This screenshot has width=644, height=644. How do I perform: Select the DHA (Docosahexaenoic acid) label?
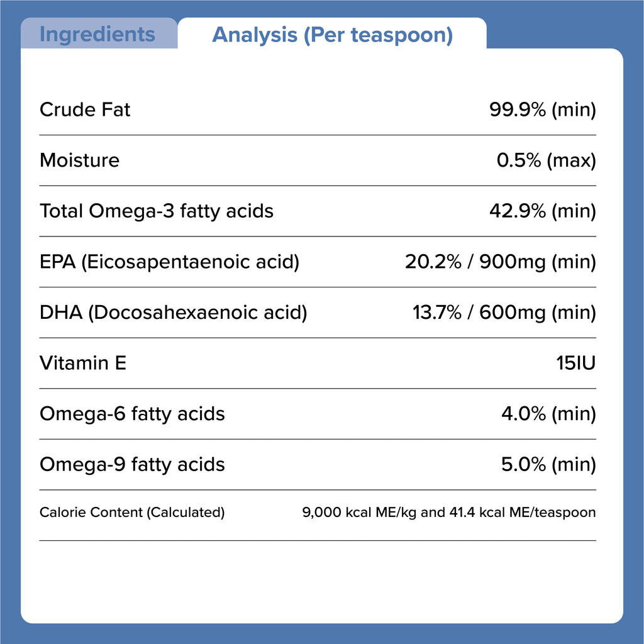tap(173, 312)
